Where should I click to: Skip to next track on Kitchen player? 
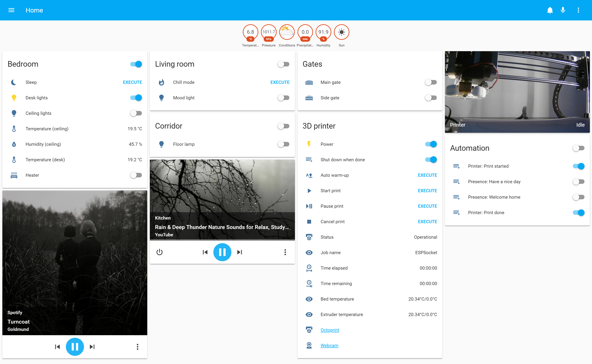(240, 252)
